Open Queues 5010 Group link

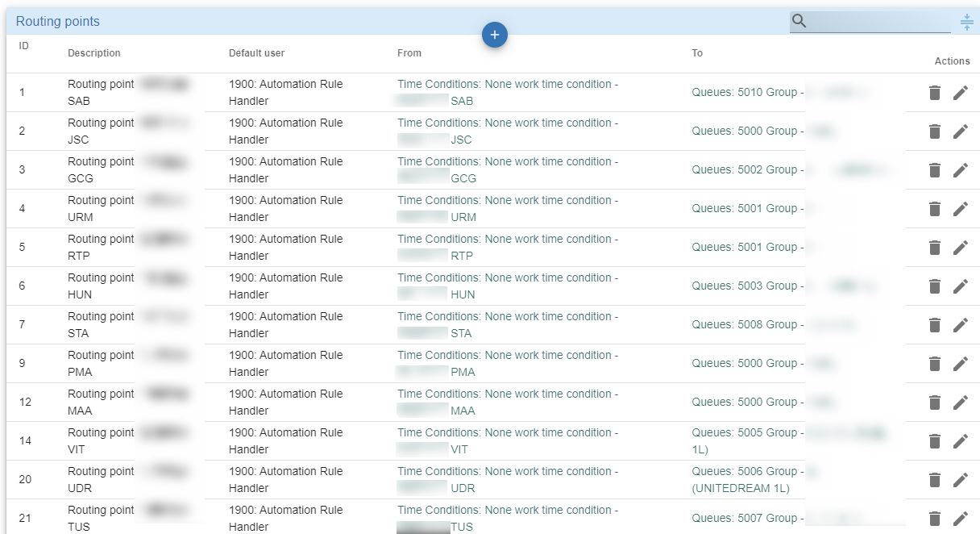point(744,93)
